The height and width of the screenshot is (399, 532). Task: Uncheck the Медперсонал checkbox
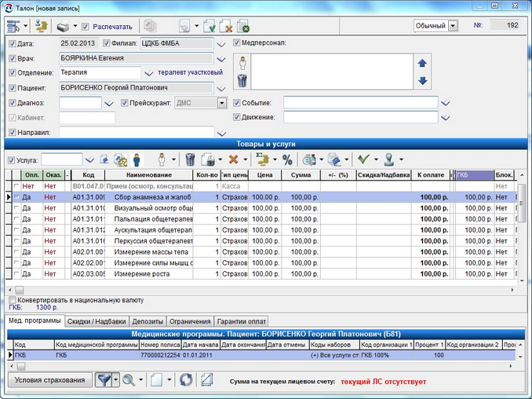[237, 42]
